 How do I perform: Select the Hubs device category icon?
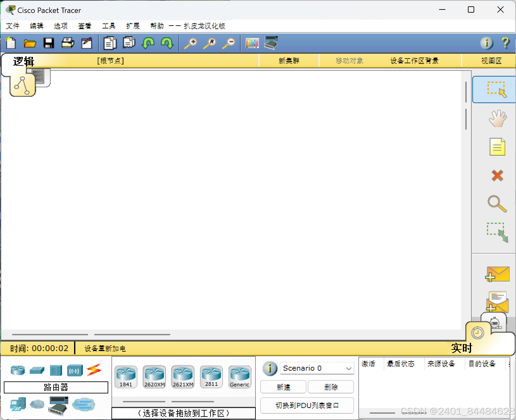(56, 370)
